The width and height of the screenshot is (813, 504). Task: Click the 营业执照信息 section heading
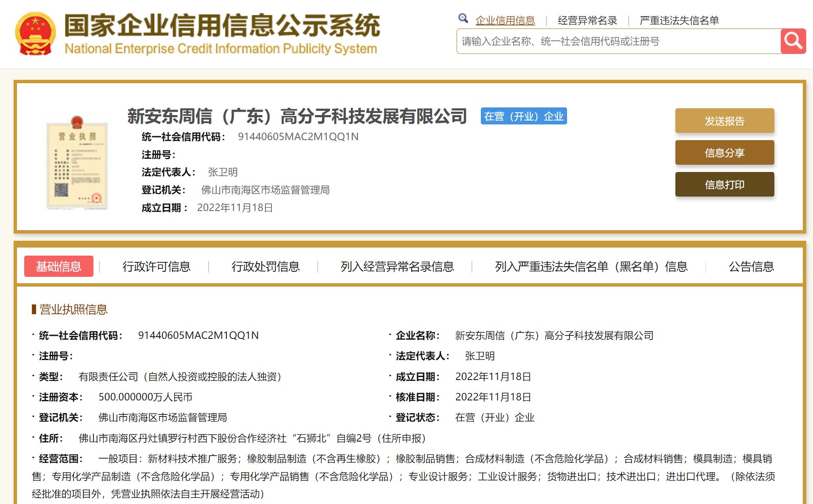[73, 309]
